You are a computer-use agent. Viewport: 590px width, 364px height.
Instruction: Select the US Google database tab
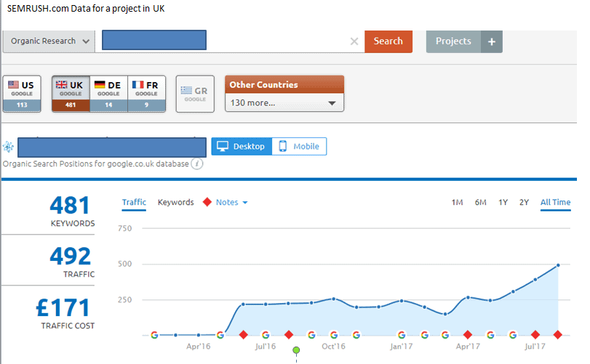(22, 94)
